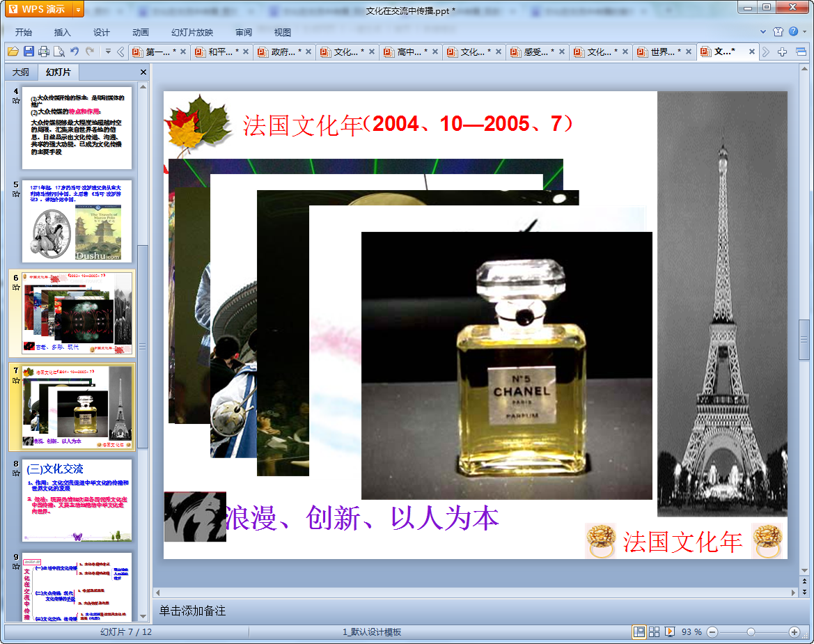Select slide 8 thumbnail titled (三)文化交流
The image size is (814, 644).
click(x=77, y=501)
